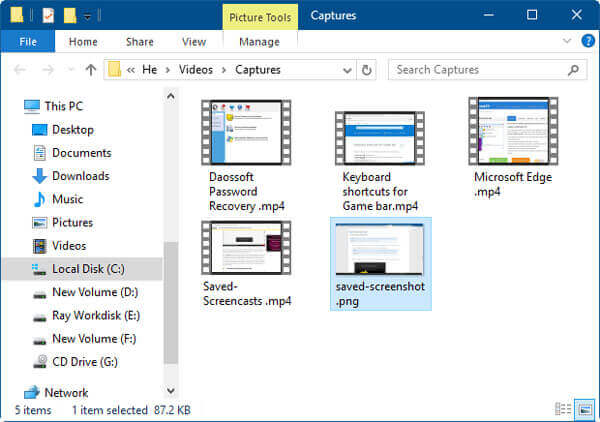The width and height of the screenshot is (600, 422).
Task: Click the address bar folder icon
Action: (x=114, y=70)
